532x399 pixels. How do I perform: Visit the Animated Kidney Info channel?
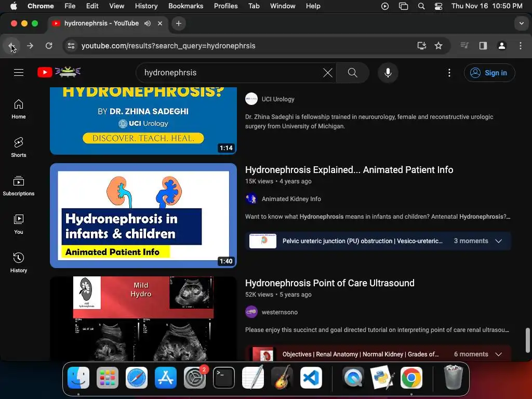tap(291, 199)
